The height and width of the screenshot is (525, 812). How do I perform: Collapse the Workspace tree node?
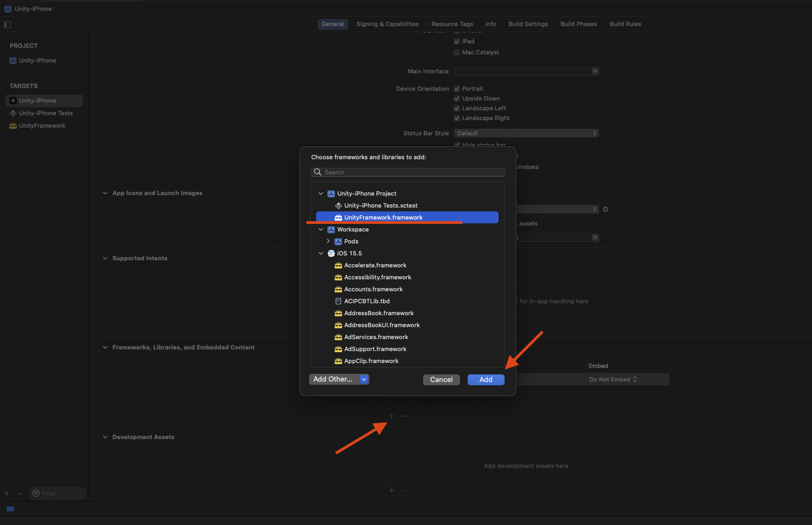click(x=321, y=229)
